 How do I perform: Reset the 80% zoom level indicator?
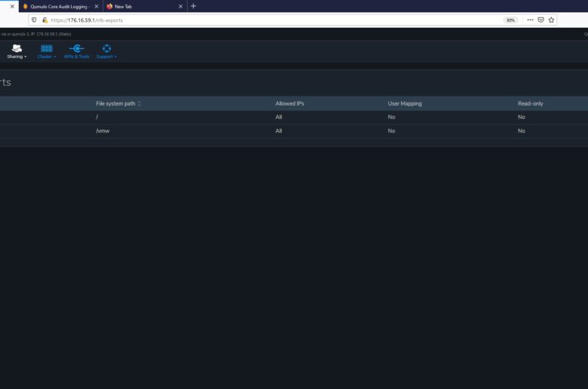(x=510, y=20)
